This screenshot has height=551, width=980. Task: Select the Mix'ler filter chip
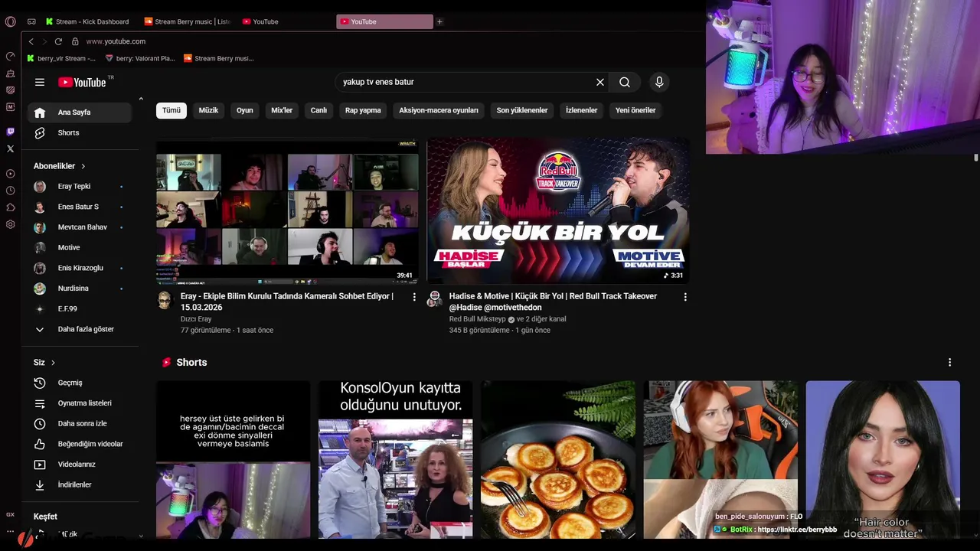[282, 110]
